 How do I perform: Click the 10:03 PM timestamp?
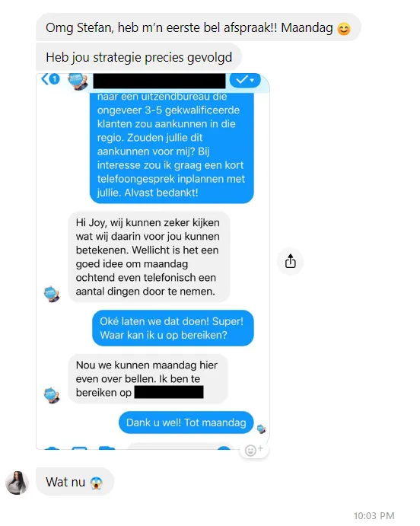[374, 515]
